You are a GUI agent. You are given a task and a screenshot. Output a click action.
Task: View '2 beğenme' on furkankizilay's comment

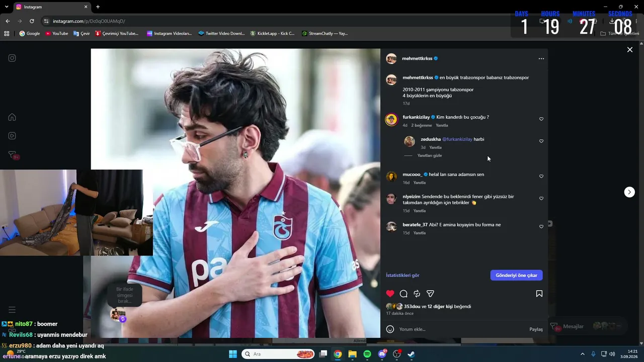click(422, 125)
